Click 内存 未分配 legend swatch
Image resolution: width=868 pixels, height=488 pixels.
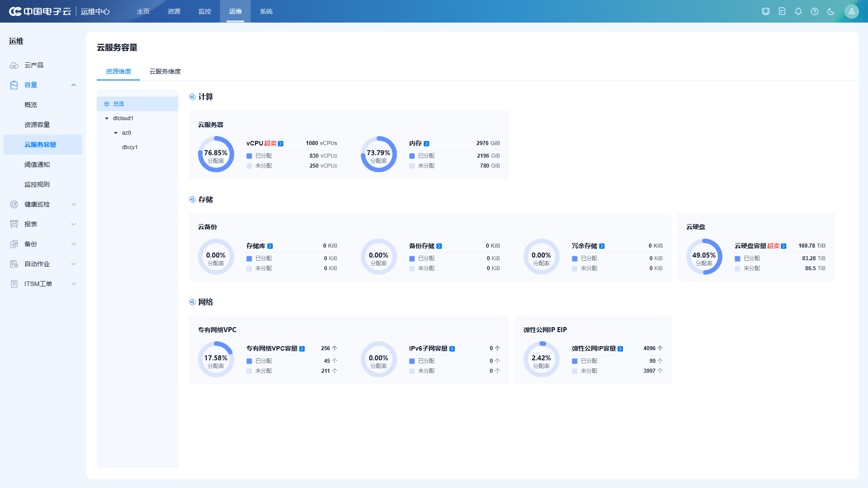point(412,166)
